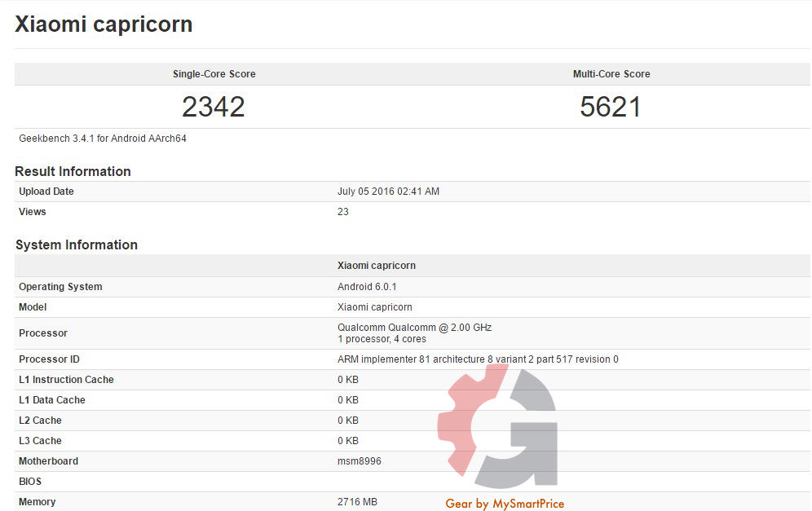Select the Upload Date row label
Screen dimensions: 812x511
pyautogui.click(x=46, y=191)
